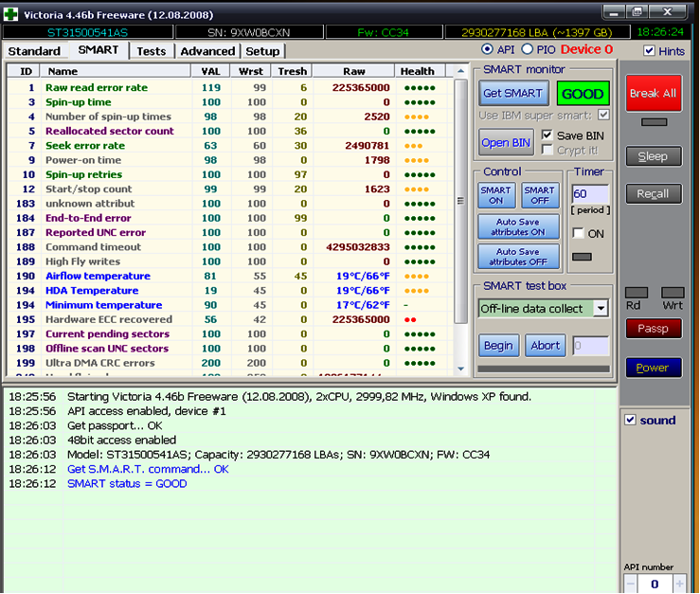Click the Rd indicator box
Screen dimensions: 700x594
pos(637,293)
